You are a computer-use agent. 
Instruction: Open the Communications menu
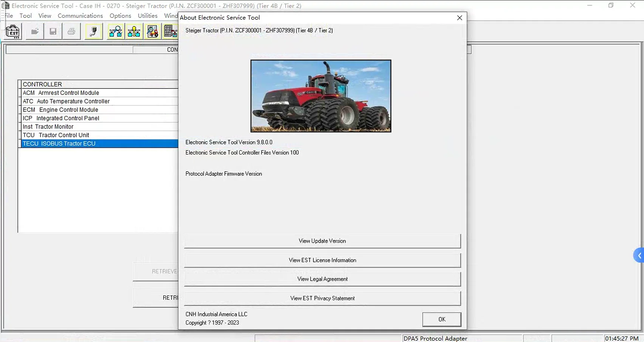point(80,15)
